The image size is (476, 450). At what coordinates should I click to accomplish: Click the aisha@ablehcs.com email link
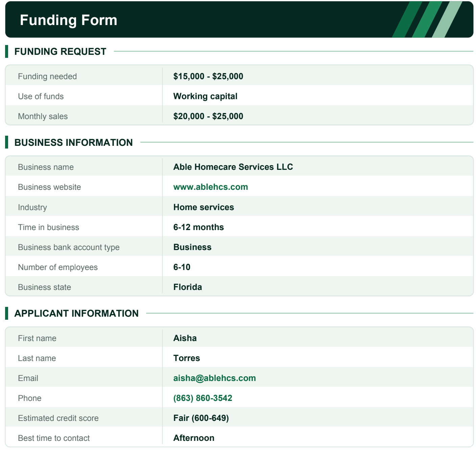215,378
